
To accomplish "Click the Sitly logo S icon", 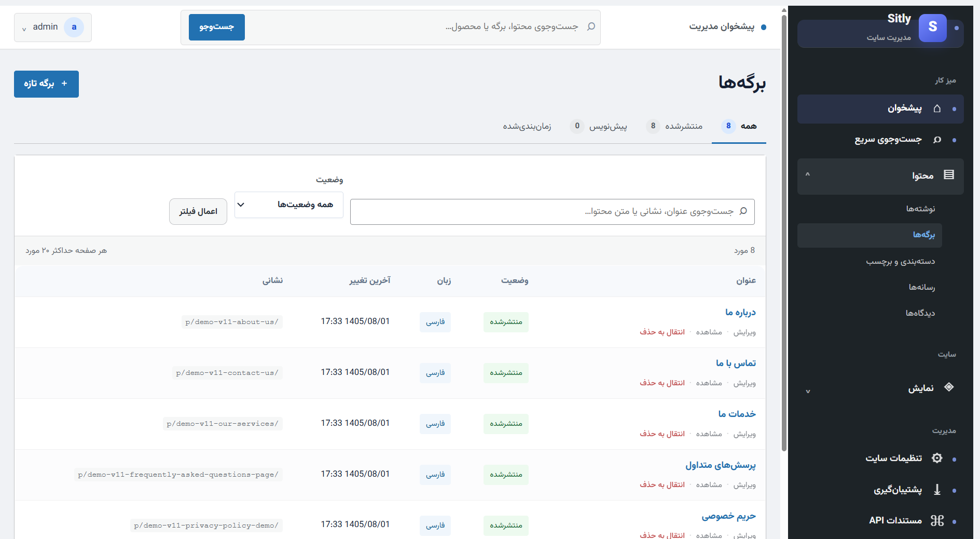I will click(932, 28).
